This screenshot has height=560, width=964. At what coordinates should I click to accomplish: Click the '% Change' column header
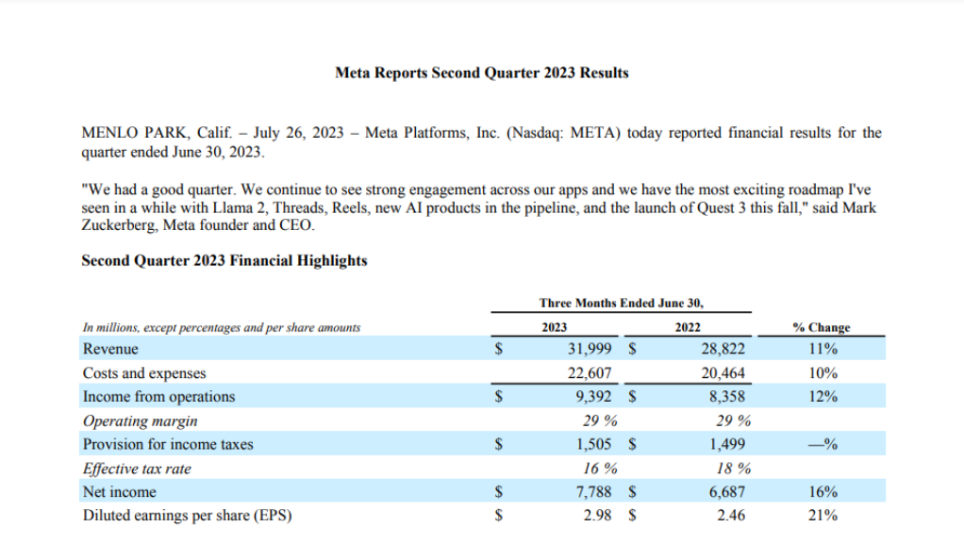click(x=821, y=328)
